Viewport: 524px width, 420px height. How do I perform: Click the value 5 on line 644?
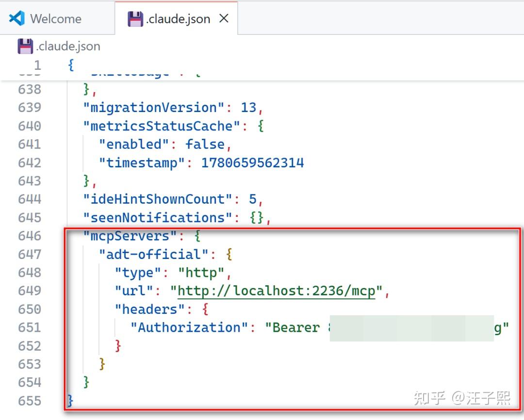click(x=253, y=199)
